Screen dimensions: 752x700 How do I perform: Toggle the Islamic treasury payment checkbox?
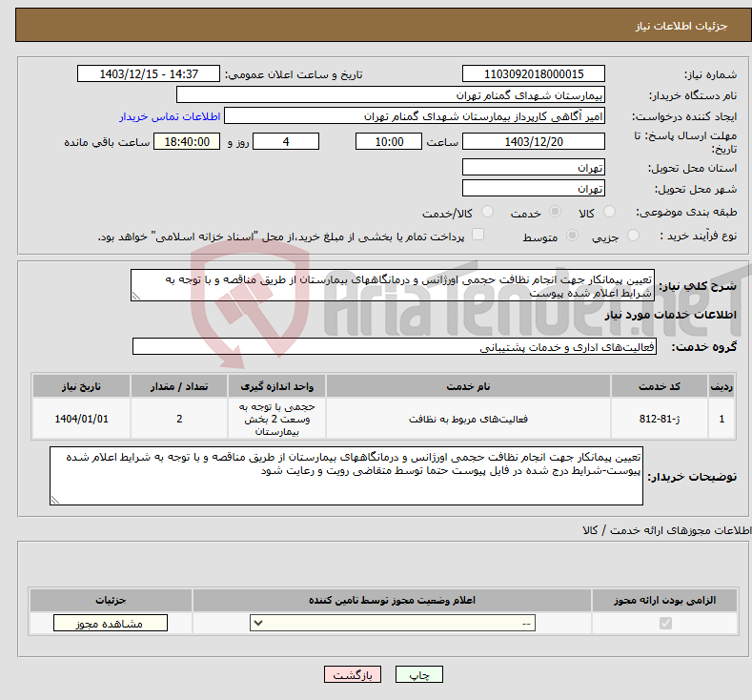click(478, 235)
